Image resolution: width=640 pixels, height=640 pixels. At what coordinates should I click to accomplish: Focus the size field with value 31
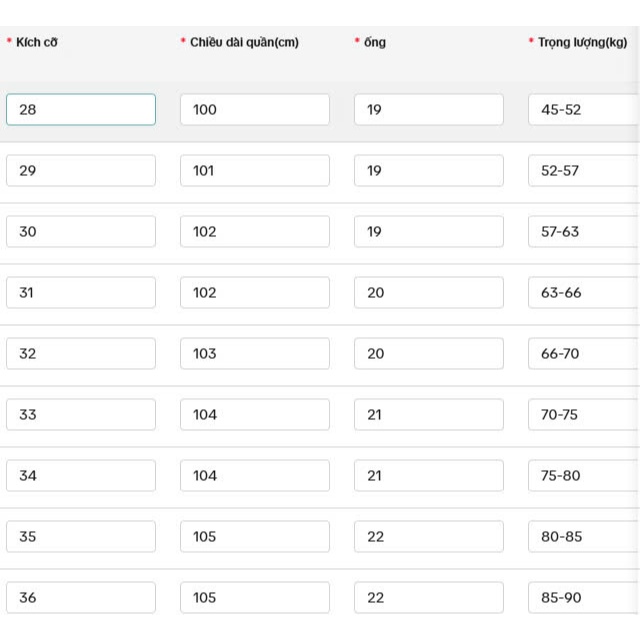tap(80, 292)
